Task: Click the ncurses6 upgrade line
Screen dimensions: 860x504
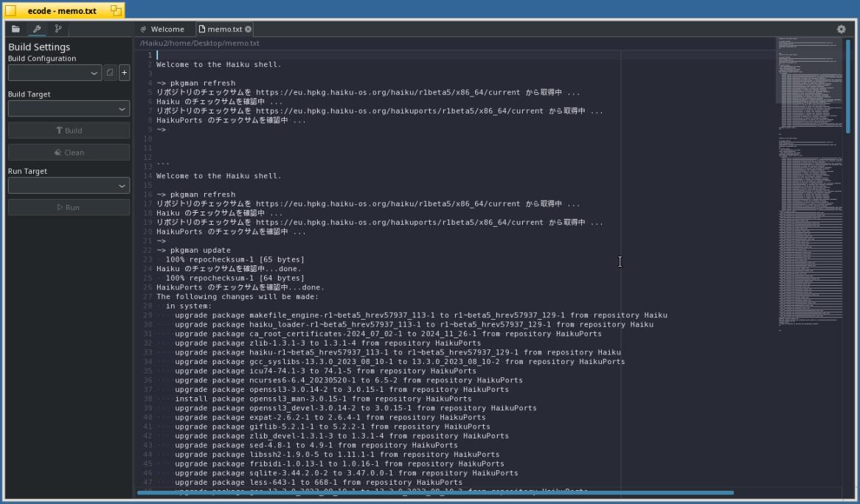Action: tap(349, 381)
